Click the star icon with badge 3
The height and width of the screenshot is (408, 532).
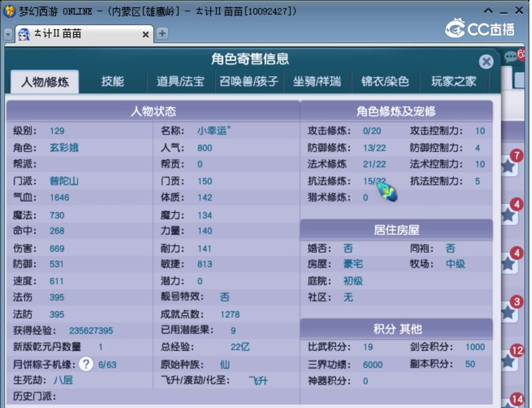508,312
